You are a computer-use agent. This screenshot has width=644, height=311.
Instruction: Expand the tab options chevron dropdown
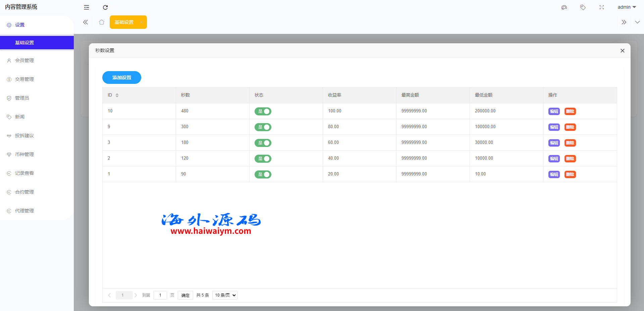tap(637, 22)
